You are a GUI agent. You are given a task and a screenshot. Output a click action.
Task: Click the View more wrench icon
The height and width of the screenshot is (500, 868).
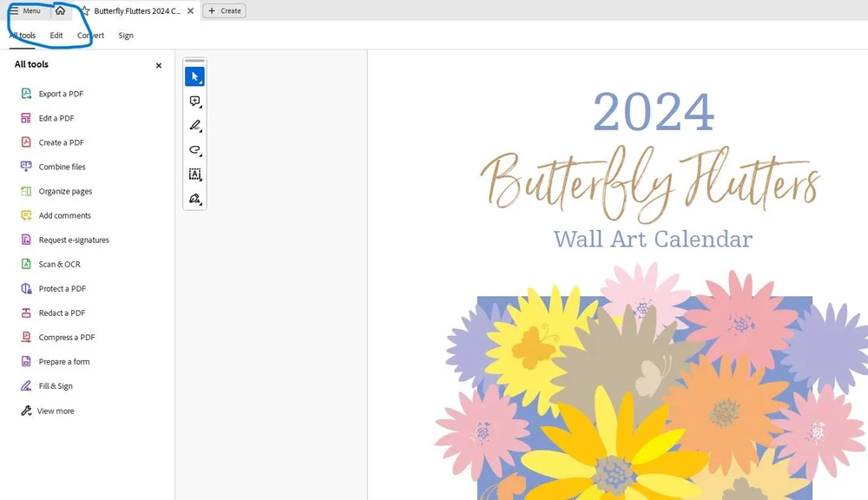[26, 411]
